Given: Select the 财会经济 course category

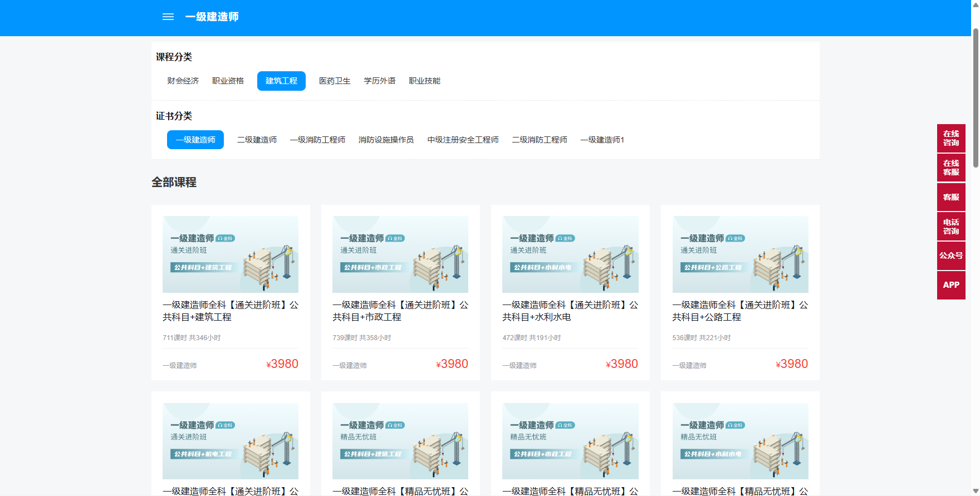Looking at the screenshot, I should [183, 81].
